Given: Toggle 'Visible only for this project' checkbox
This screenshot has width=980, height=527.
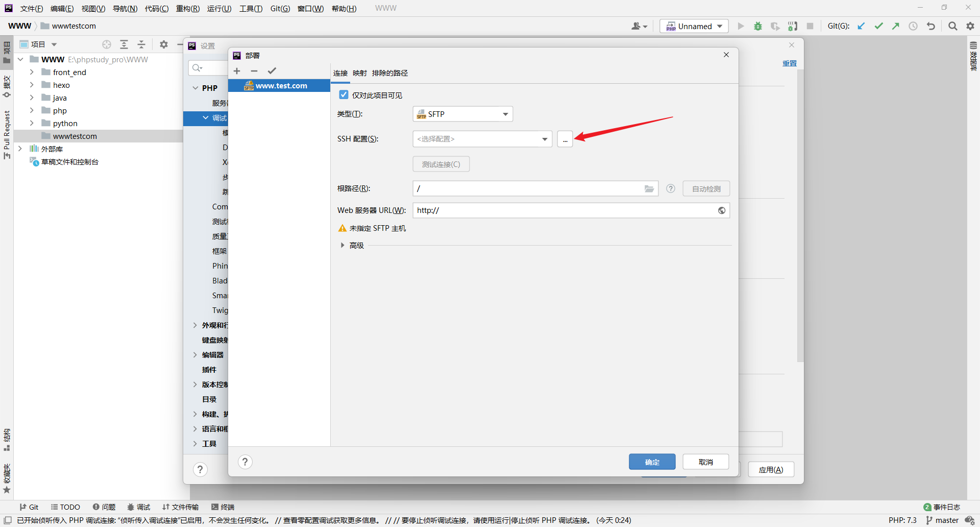Looking at the screenshot, I should point(344,95).
